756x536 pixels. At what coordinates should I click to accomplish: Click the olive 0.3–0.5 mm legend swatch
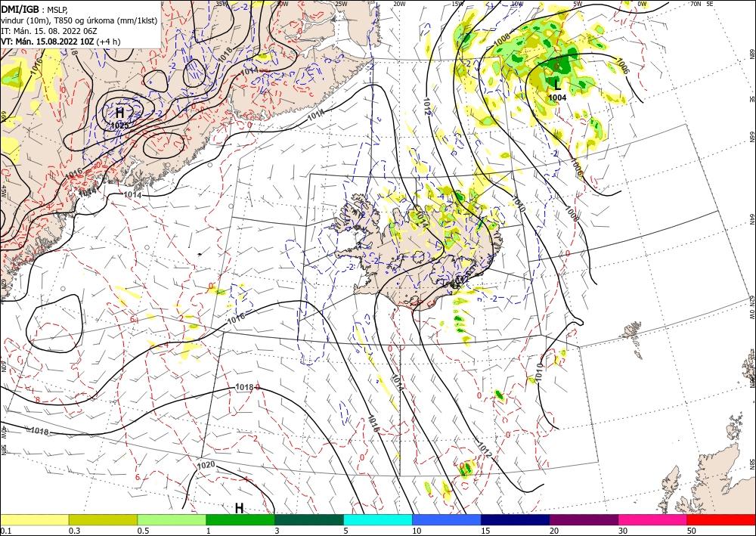(103, 519)
